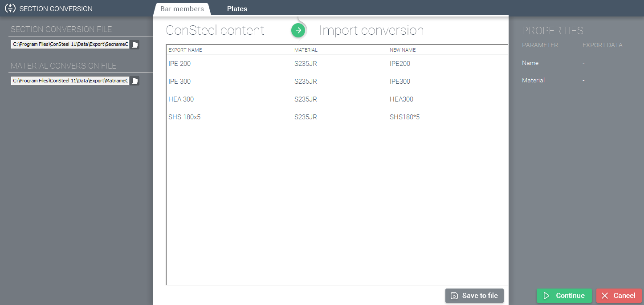Click the New Name column header

click(403, 50)
